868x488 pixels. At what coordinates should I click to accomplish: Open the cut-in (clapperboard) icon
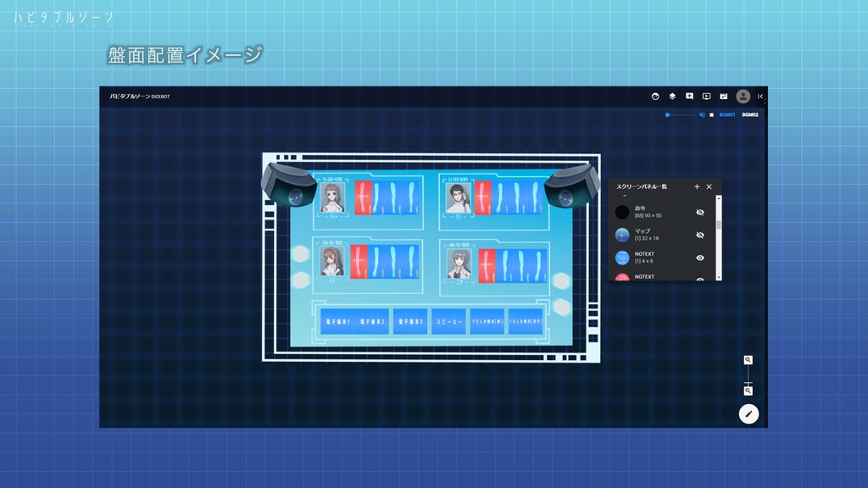click(x=724, y=97)
